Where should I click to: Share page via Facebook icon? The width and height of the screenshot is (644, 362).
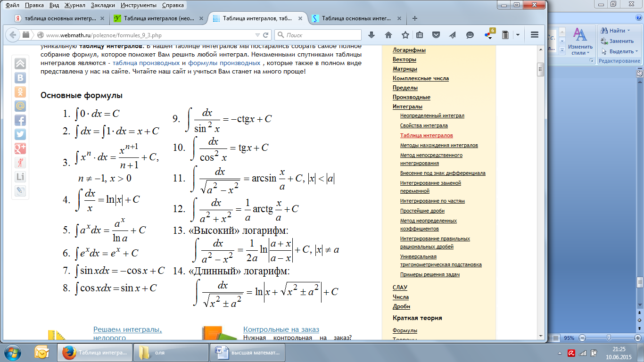tap(20, 120)
